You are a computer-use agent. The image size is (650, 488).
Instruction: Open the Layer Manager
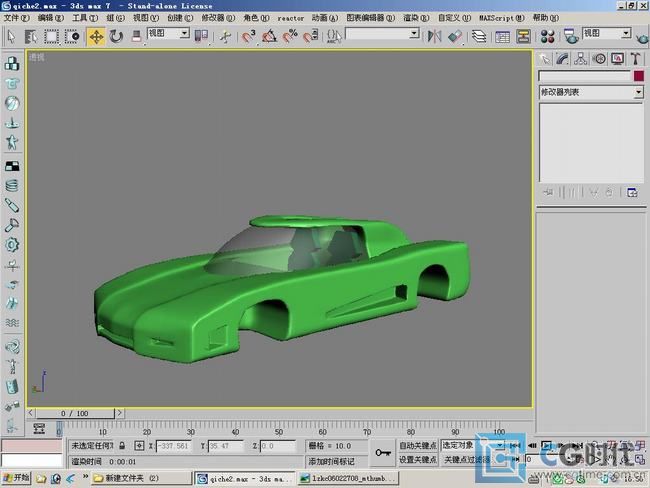[479, 36]
